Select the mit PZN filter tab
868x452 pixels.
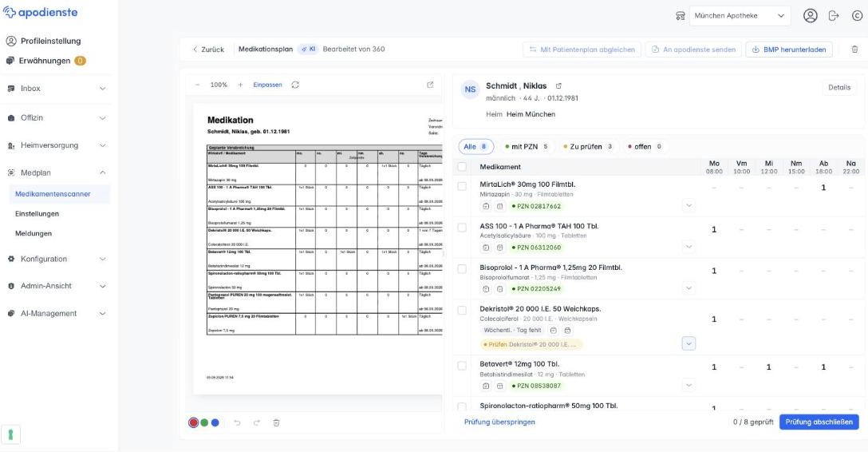tap(527, 147)
